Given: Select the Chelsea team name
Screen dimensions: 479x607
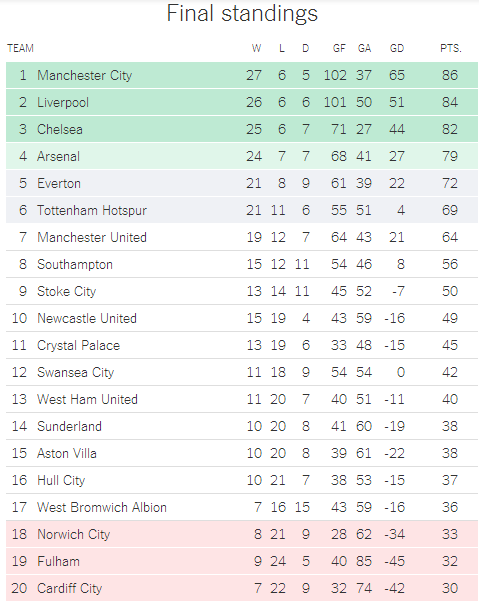Looking at the screenshot, I should (x=60, y=129).
